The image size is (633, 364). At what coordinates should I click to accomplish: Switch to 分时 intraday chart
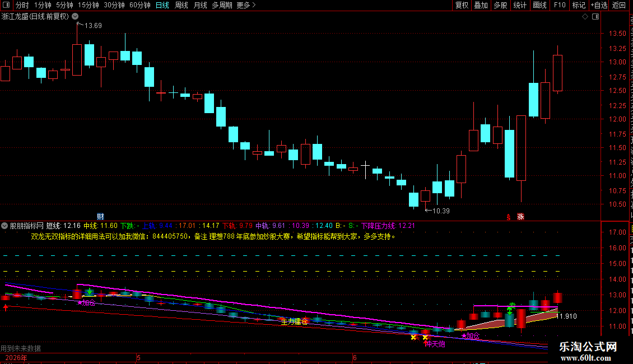click(22, 5)
